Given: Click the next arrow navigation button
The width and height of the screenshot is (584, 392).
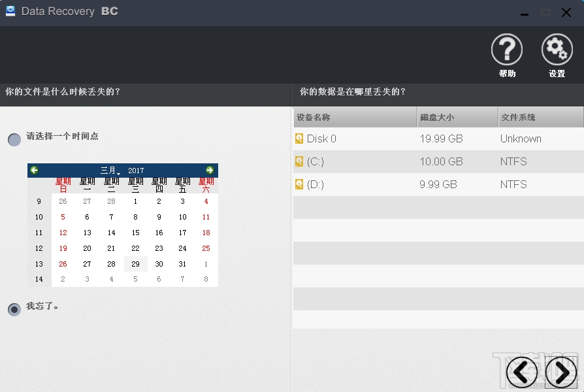Looking at the screenshot, I should pos(561,372).
